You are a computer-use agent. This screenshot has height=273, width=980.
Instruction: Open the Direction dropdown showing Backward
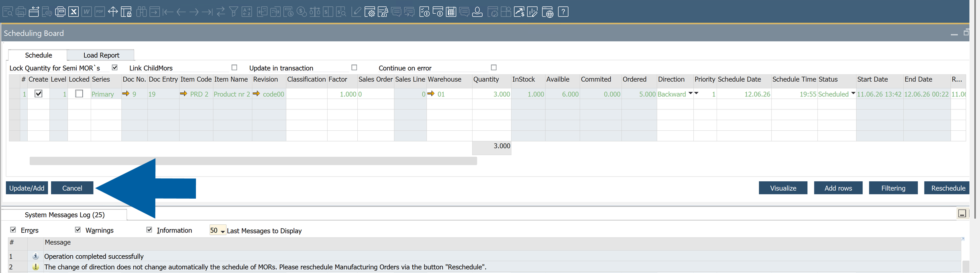click(691, 93)
